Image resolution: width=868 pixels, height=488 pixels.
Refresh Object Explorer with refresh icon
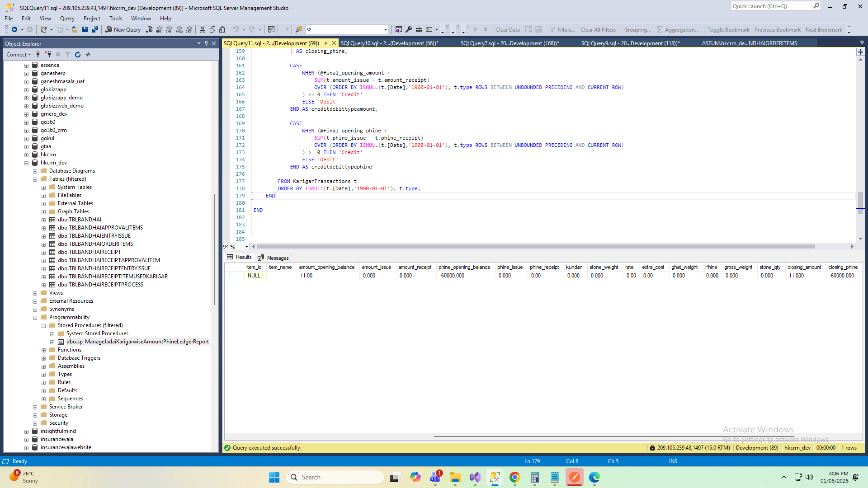78,55
